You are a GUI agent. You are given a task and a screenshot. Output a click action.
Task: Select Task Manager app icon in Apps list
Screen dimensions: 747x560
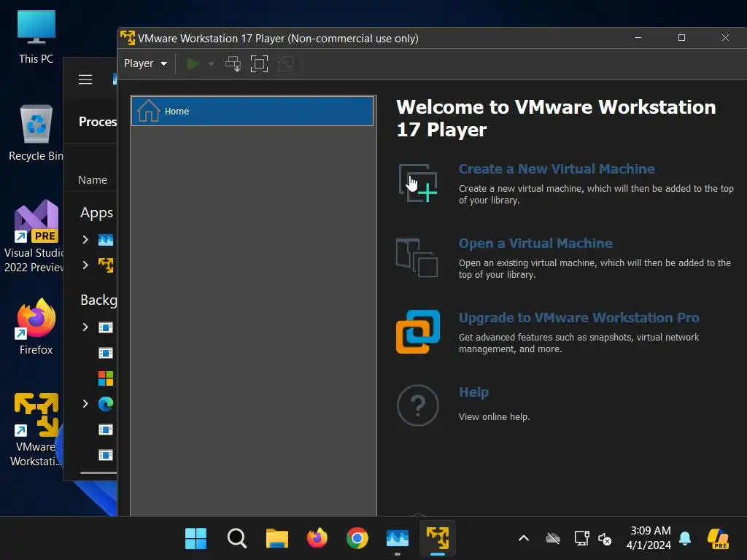coord(106,239)
